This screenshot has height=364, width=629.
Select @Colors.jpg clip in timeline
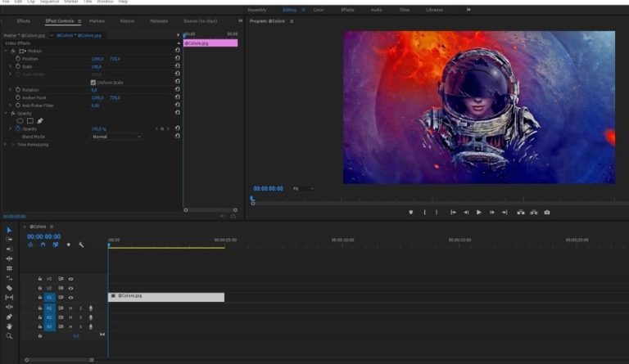click(x=166, y=297)
